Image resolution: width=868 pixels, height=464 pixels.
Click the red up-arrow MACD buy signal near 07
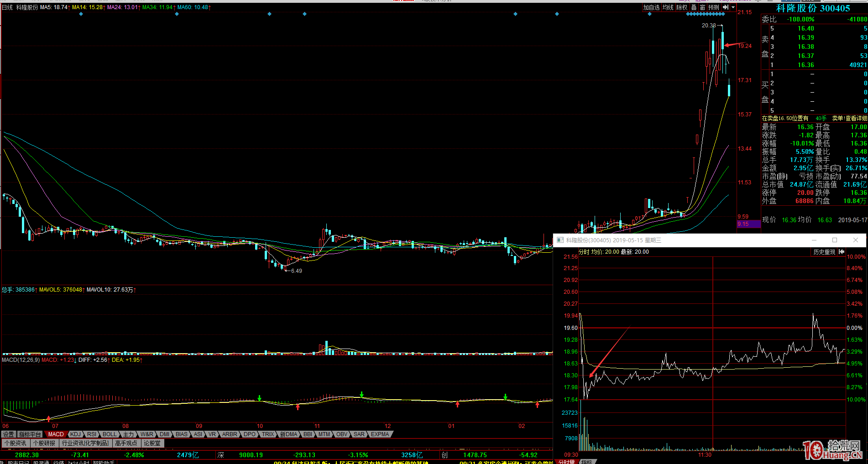tap(49, 418)
